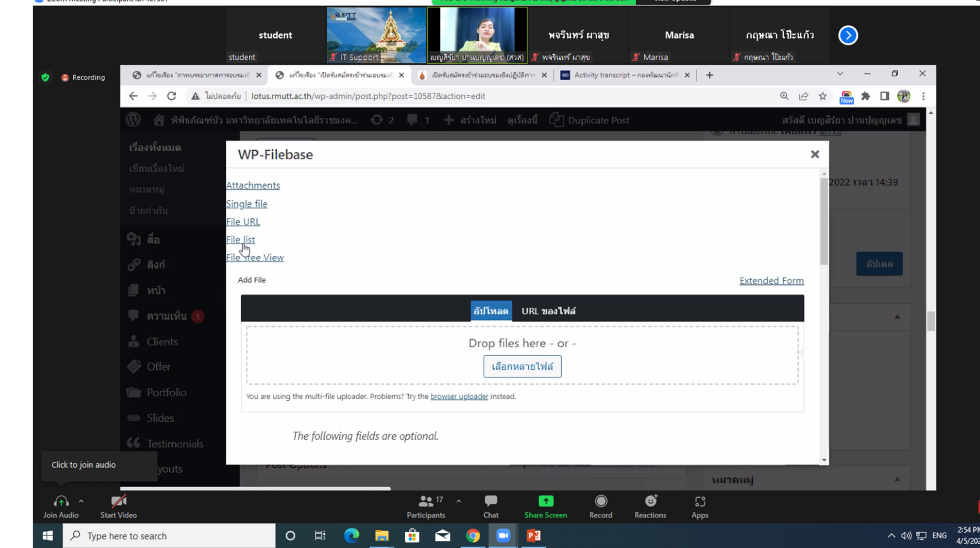Open the ความเห็น comments sidebar menu
The height and width of the screenshot is (548, 980).
click(167, 316)
